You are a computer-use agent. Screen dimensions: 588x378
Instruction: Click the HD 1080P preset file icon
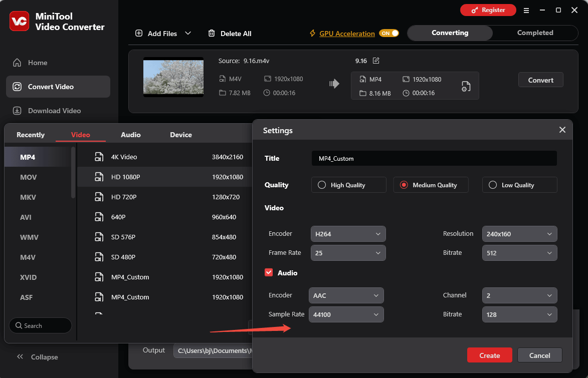[x=99, y=177]
